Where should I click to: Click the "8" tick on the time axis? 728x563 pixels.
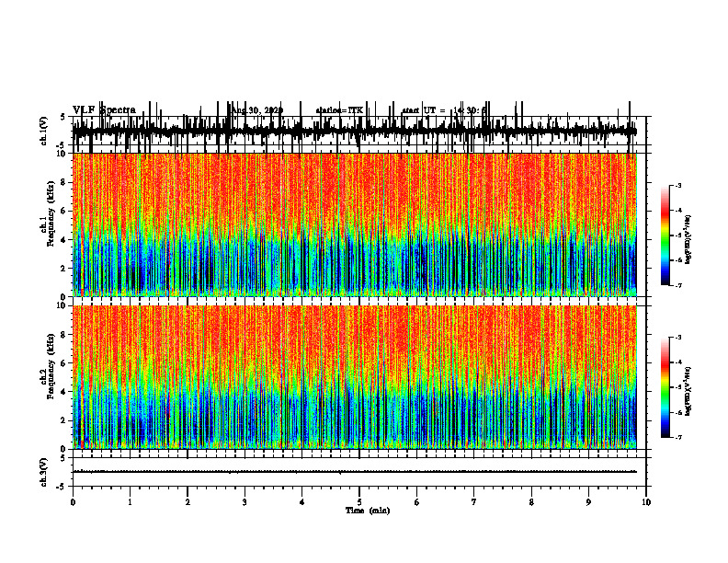click(531, 502)
